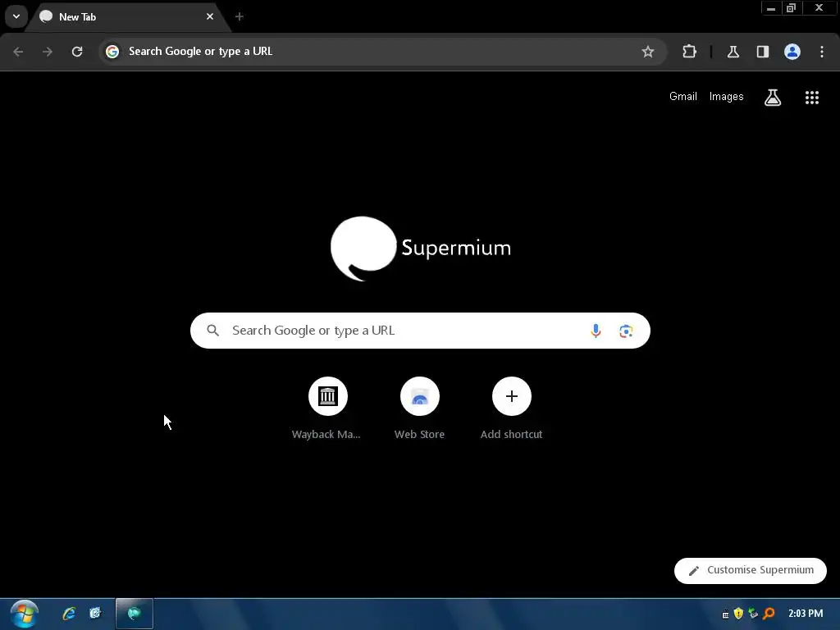
Task: Close the New Tab tab
Action: (x=209, y=16)
